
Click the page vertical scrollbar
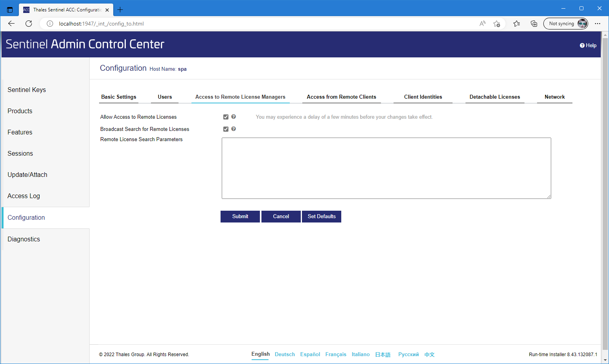coord(605,197)
